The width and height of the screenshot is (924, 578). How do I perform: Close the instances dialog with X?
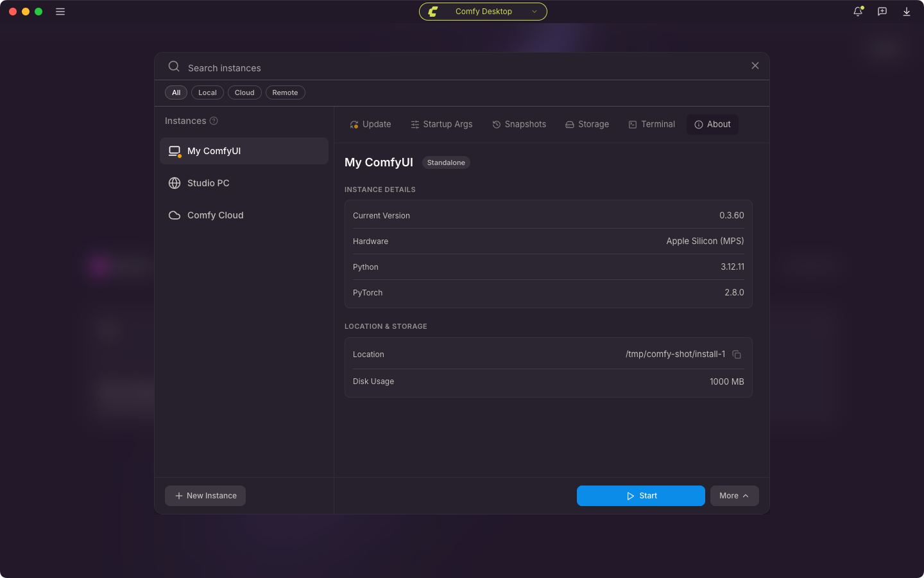click(x=755, y=66)
